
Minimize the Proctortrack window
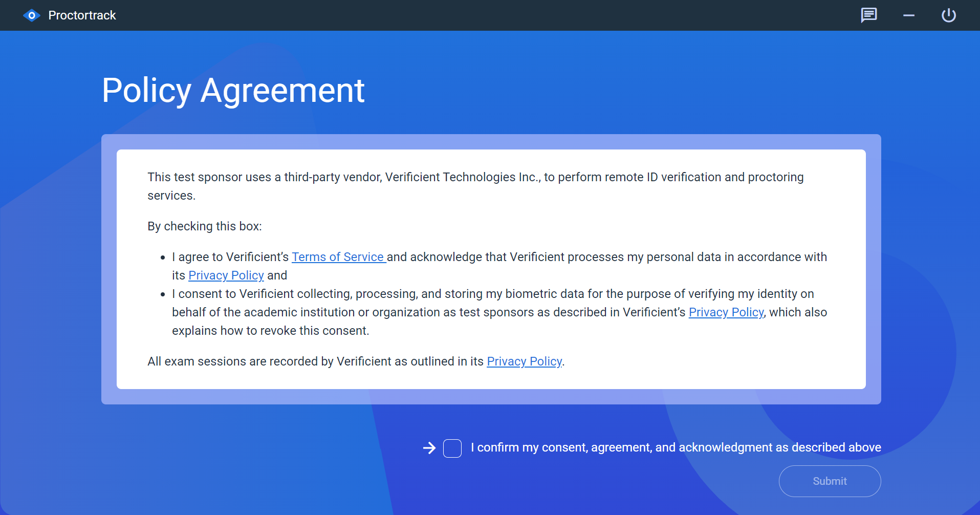[x=909, y=15]
